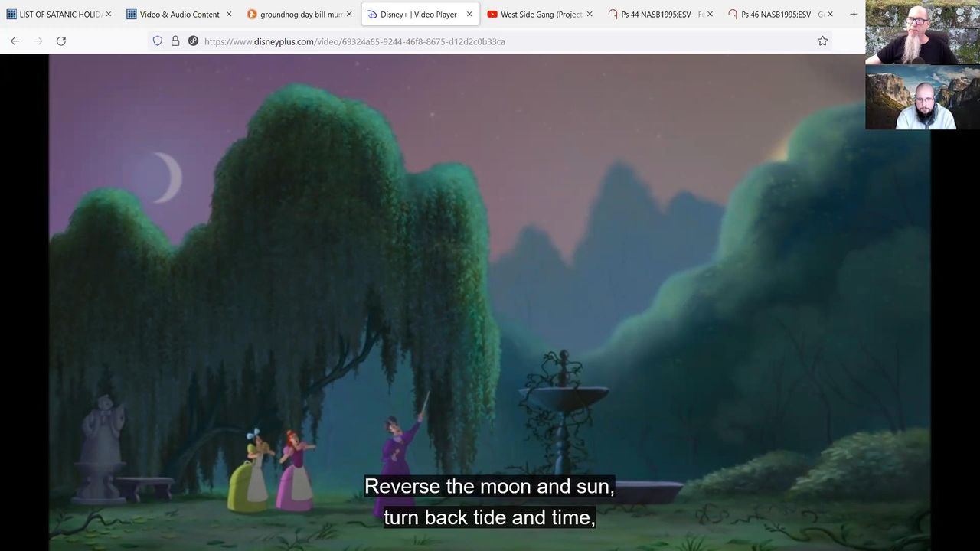This screenshot has width=980, height=551.
Task: Open a new browser tab
Action: pyautogui.click(x=854, y=14)
